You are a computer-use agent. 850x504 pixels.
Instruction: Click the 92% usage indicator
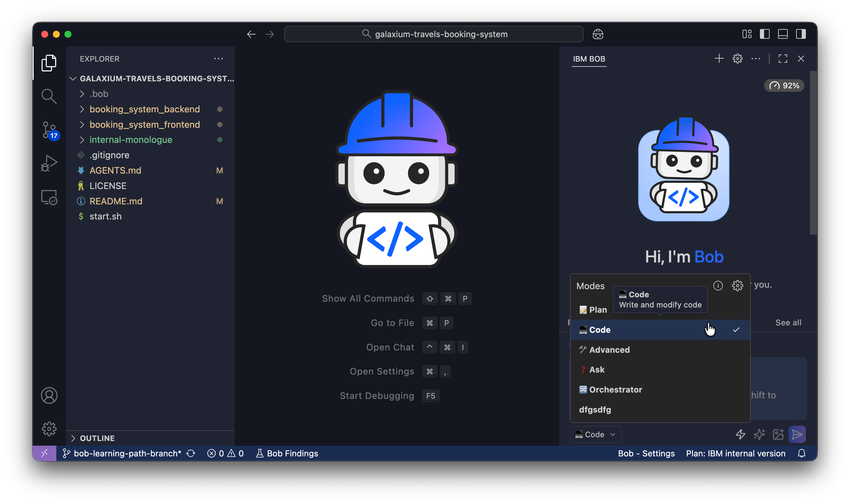click(784, 86)
